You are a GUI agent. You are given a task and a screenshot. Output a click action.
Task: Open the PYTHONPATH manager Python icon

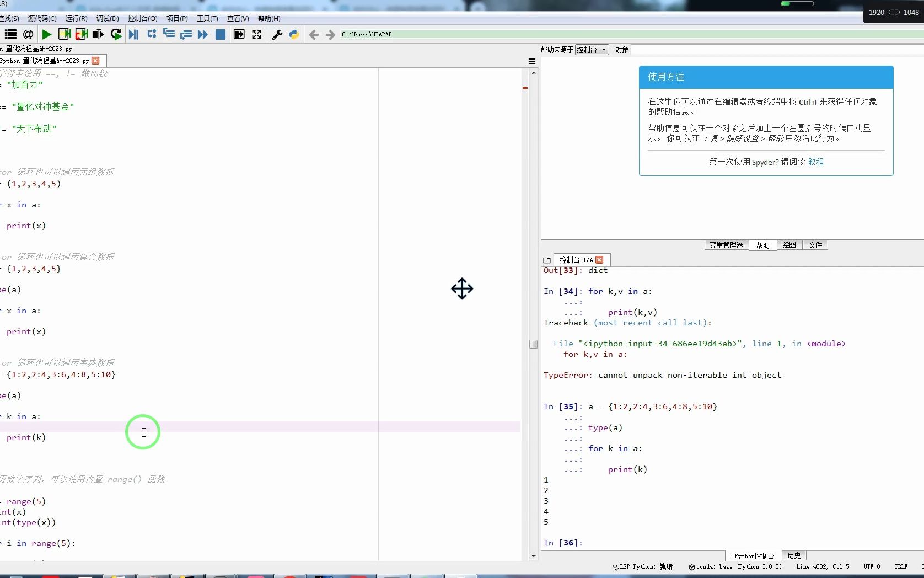coord(294,34)
